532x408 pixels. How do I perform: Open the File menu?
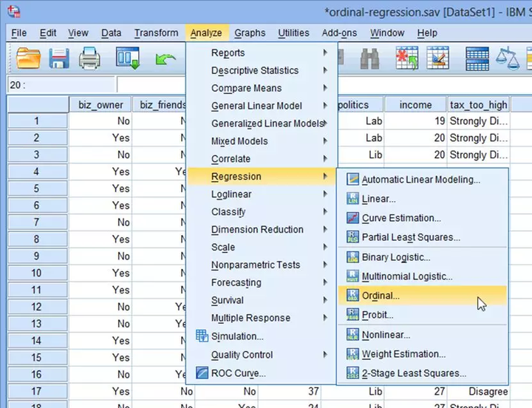19,33
